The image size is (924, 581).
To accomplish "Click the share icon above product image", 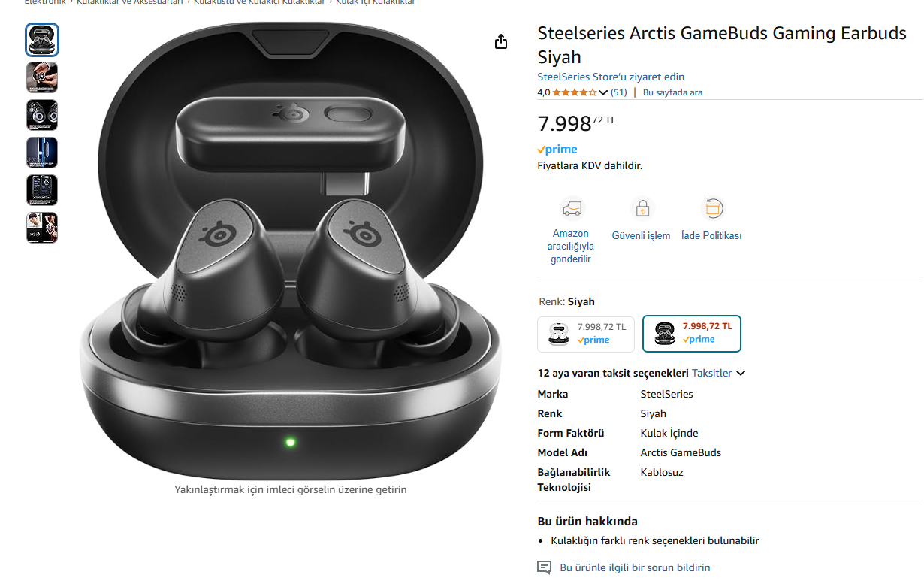I will (501, 41).
